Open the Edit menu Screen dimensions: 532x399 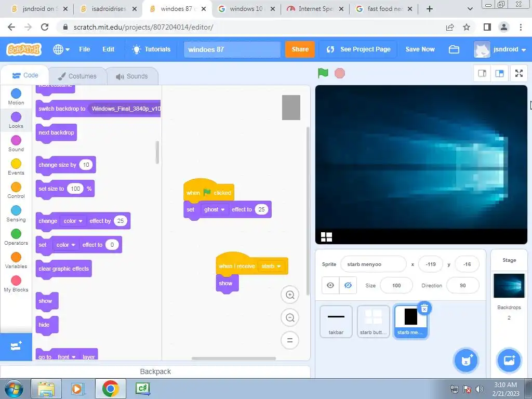click(108, 49)
